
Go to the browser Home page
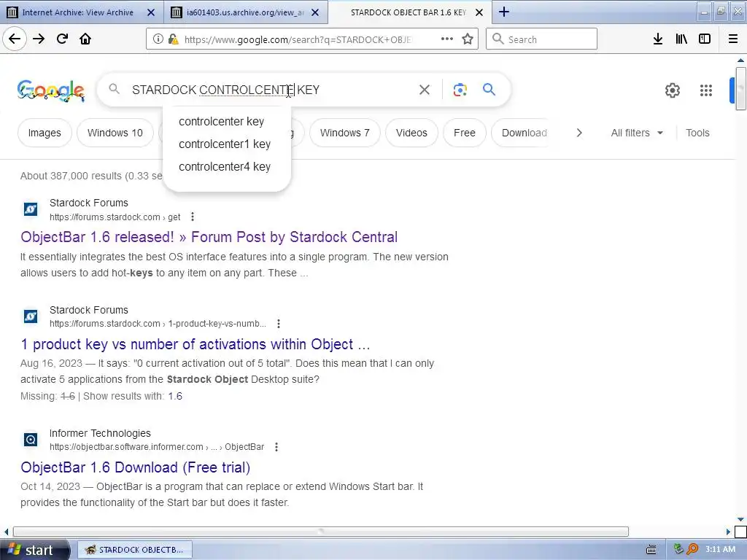(x=85, y=39)
